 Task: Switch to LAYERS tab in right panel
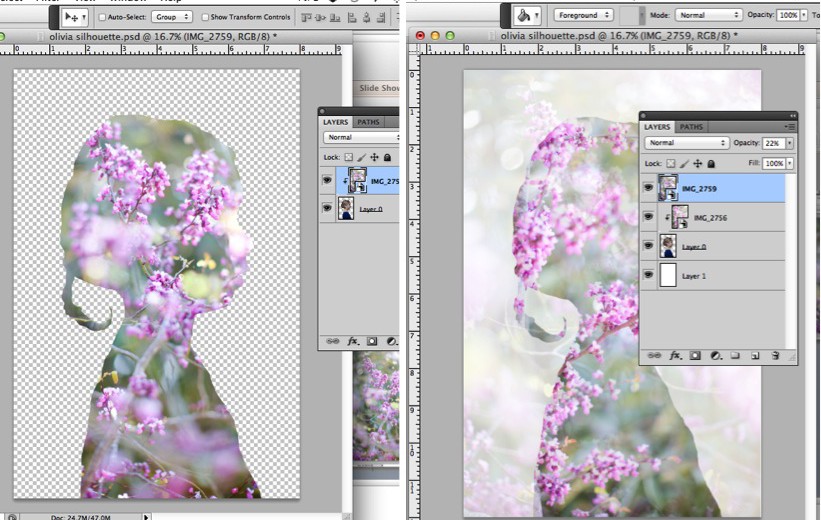pos(657,127)
